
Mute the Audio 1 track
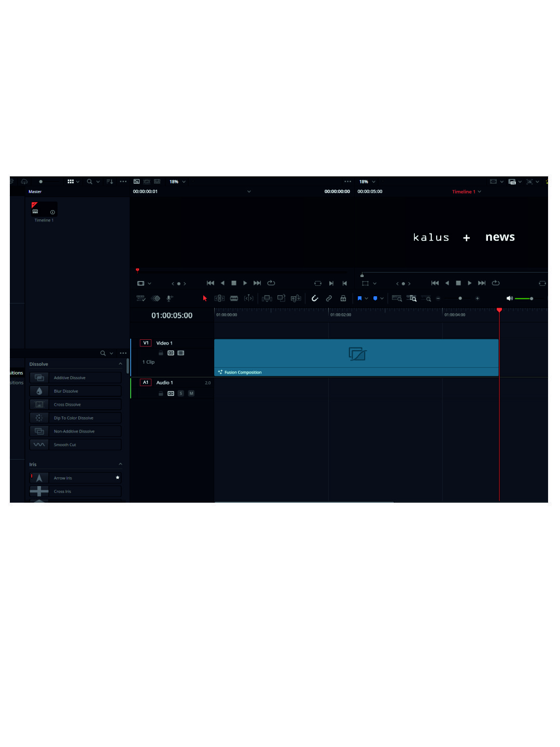point(191,394)
